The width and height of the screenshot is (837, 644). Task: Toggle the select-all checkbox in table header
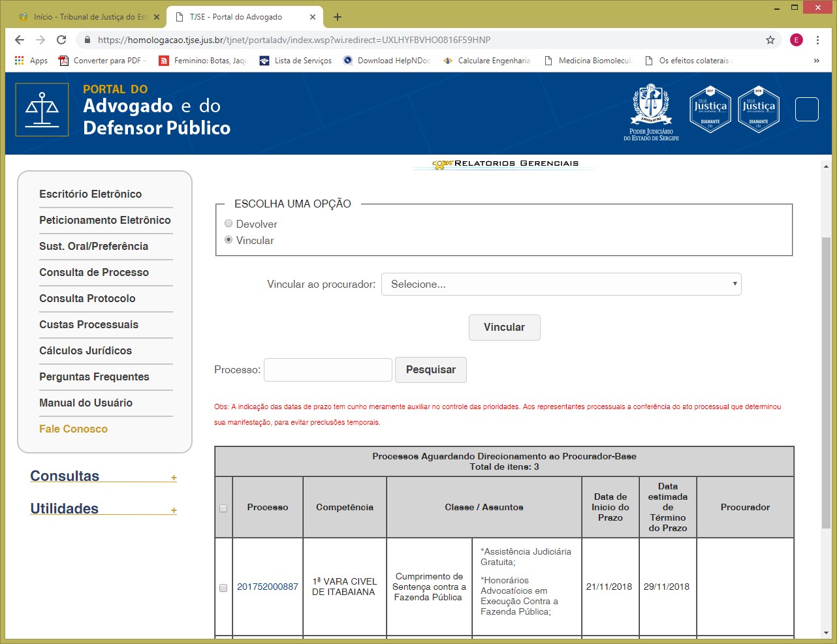point(223,508)
